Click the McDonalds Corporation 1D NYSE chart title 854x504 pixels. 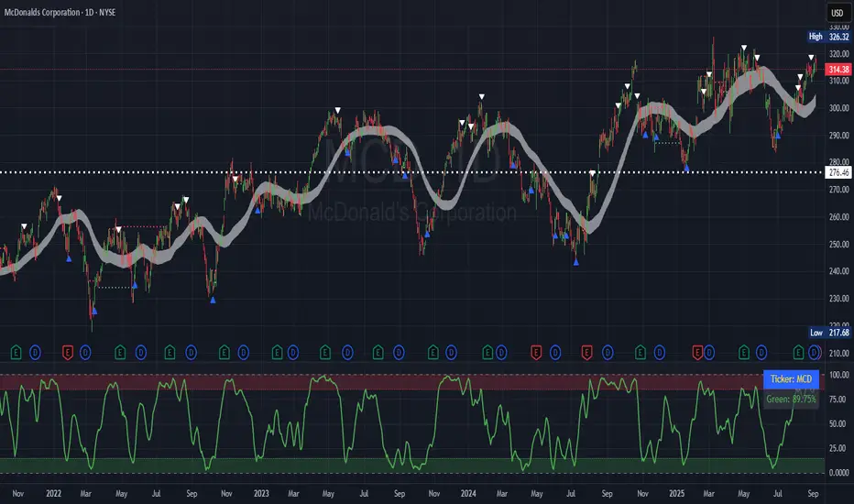click(60, 12)
